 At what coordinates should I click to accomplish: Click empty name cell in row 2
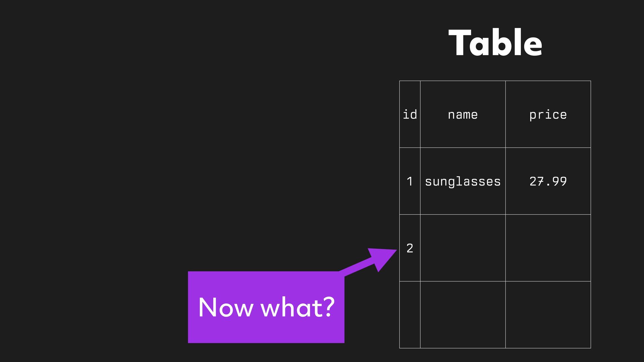click(x=463, y=248)
